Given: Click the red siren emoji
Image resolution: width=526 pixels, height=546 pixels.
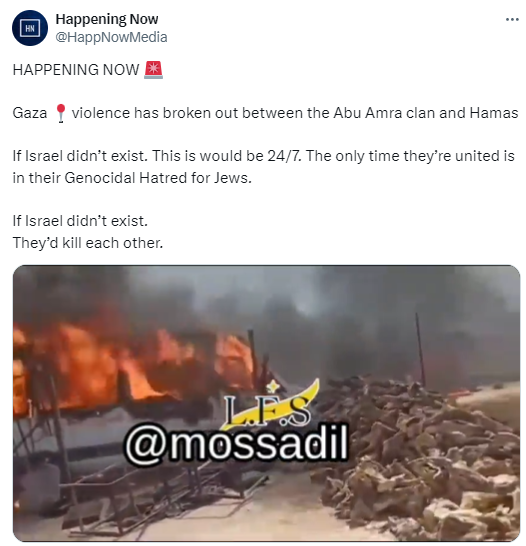Looking at the screenshot, I should [154, 70].
